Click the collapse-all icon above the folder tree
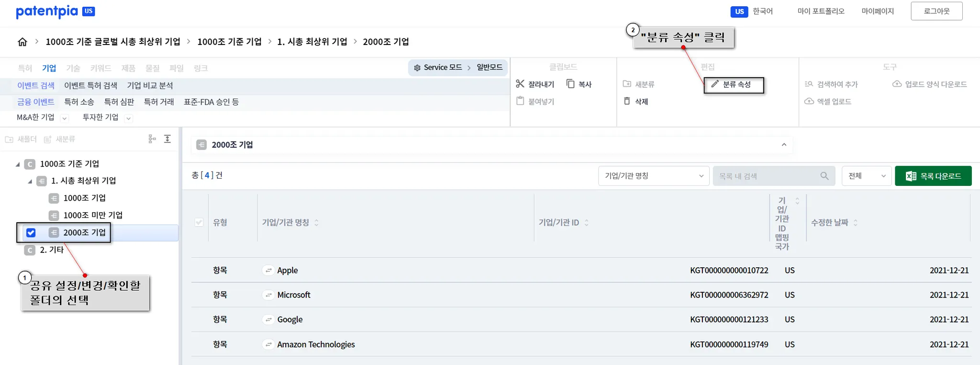This screenshot has width=980, height=365. click(167, 139)
